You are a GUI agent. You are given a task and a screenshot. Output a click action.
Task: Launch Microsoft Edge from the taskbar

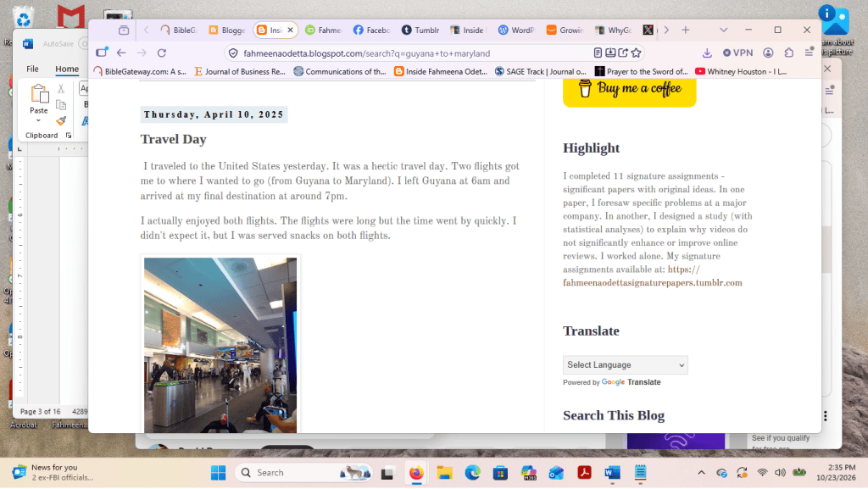pos(472,473)
